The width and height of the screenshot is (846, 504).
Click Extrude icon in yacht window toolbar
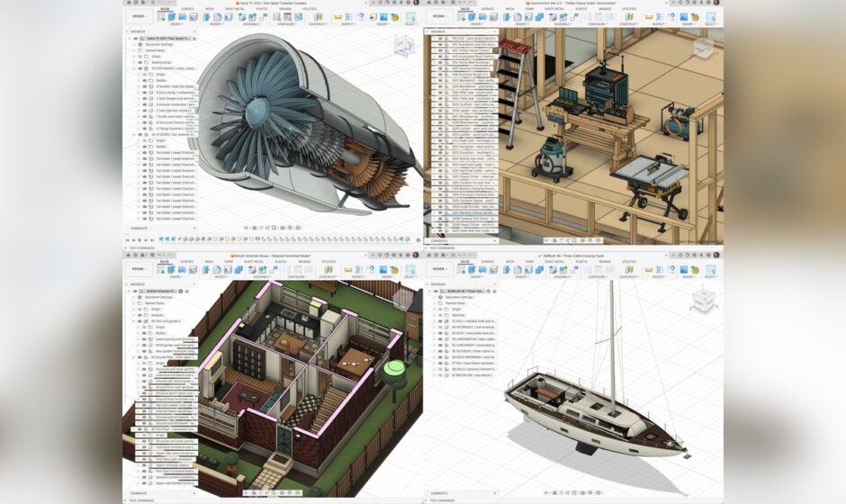472,270
